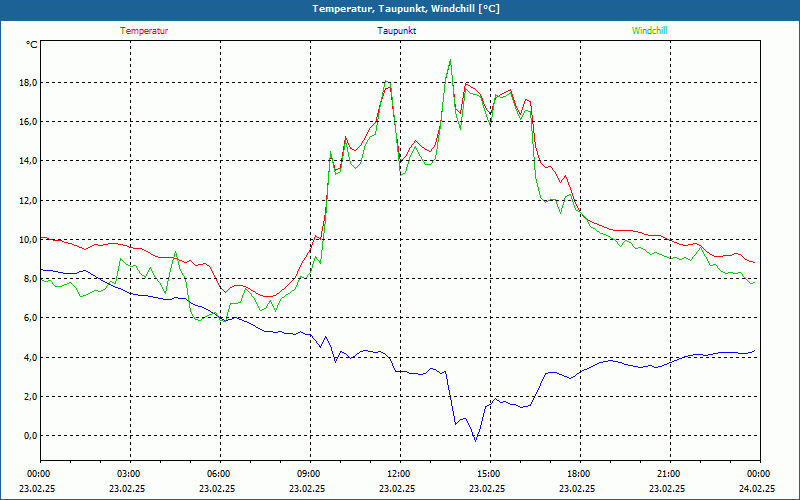Click the 8,0 y-axis value
The width and height of the screenshot is (800, 500).
[31, 279]
